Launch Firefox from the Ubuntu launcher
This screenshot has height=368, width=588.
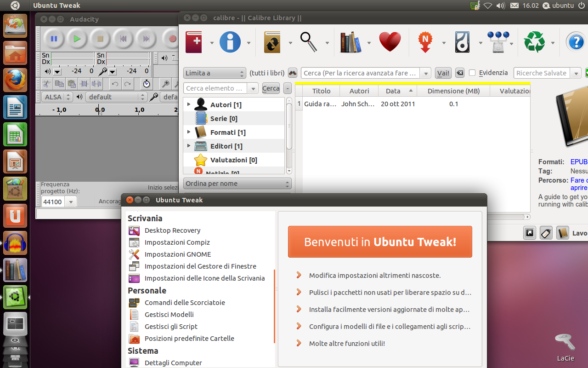[x=15, y=80]
